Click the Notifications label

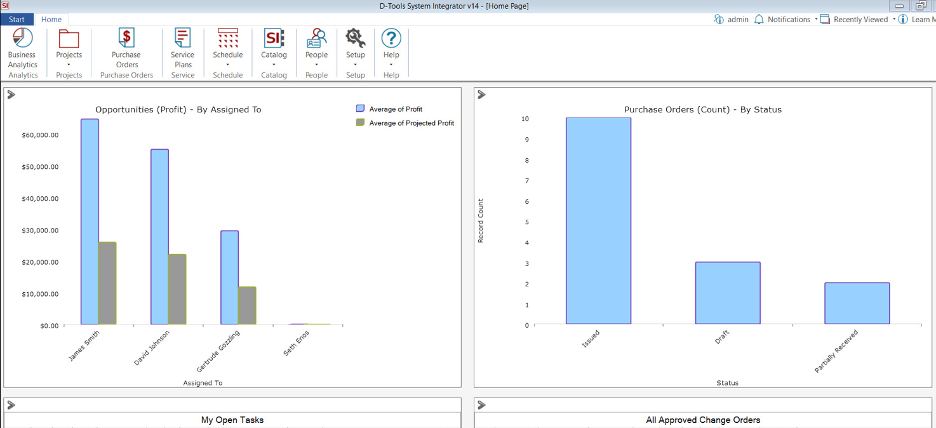789,19
